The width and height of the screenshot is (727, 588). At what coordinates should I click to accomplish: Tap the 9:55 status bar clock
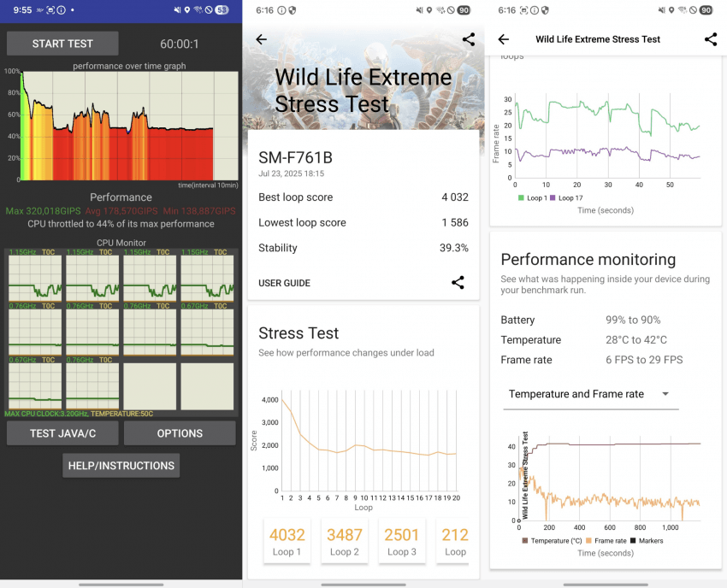[x=22, y=9]
